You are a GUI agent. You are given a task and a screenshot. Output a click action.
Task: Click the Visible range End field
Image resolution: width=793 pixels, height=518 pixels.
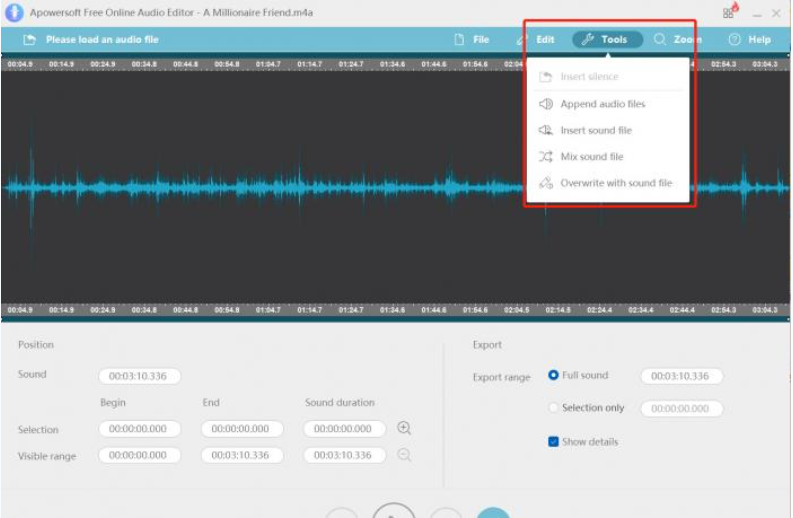point(242,455)
